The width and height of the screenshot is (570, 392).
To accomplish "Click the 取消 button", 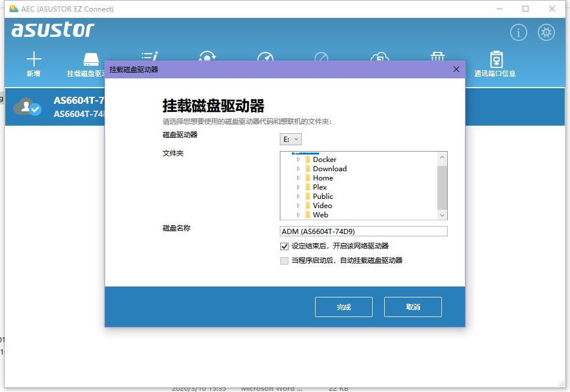I will pyautogui.click(x=412, y=307).
